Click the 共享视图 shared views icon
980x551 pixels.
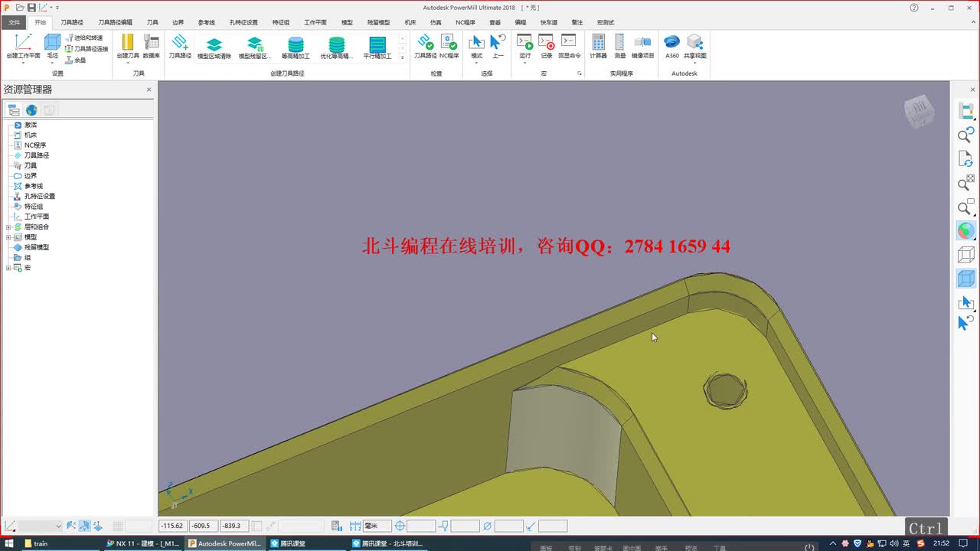click(x=694, y=42)
